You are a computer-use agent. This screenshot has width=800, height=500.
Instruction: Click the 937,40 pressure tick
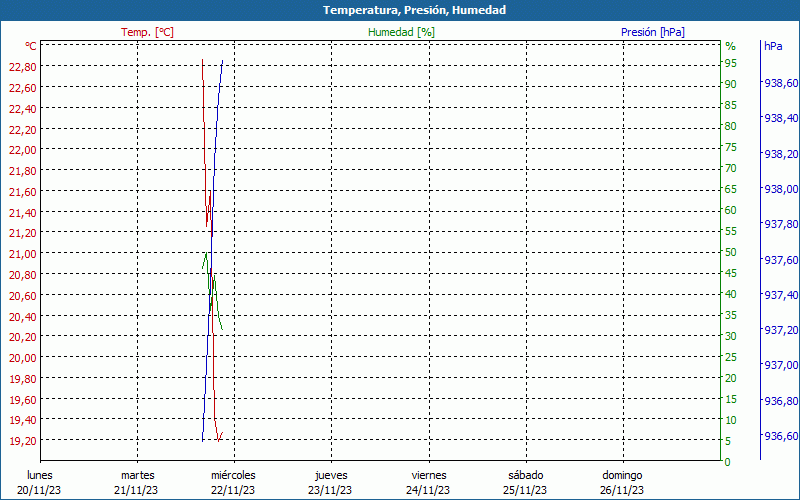[x=781, y=295]
